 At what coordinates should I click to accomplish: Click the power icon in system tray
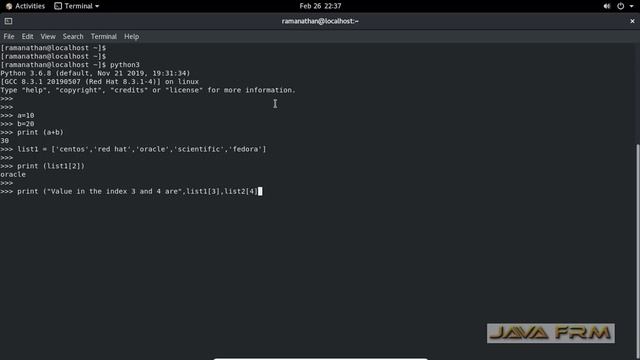[x=620, y=6]
